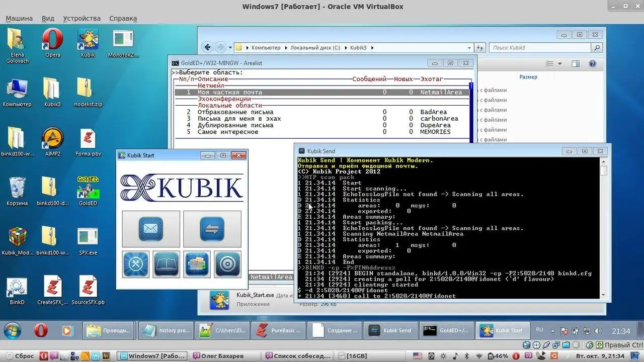Select the Kubik_Mod Rubik's cube icon

17,241
